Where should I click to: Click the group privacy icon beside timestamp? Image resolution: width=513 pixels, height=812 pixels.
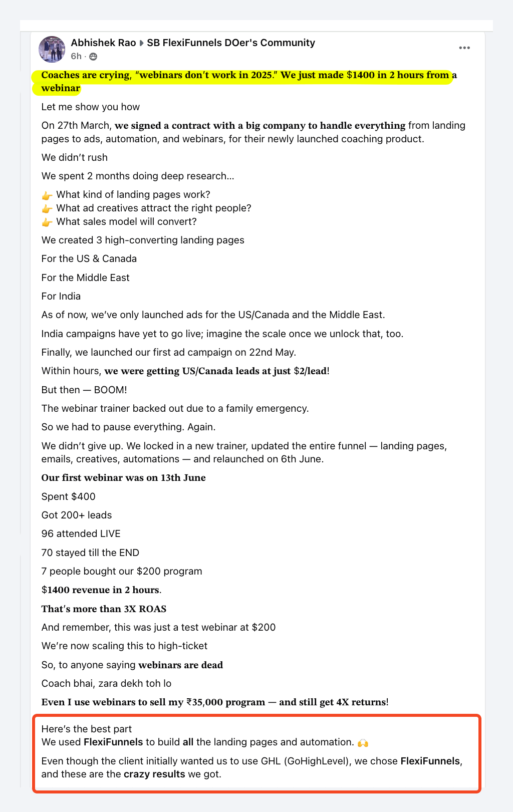[93, 57]
